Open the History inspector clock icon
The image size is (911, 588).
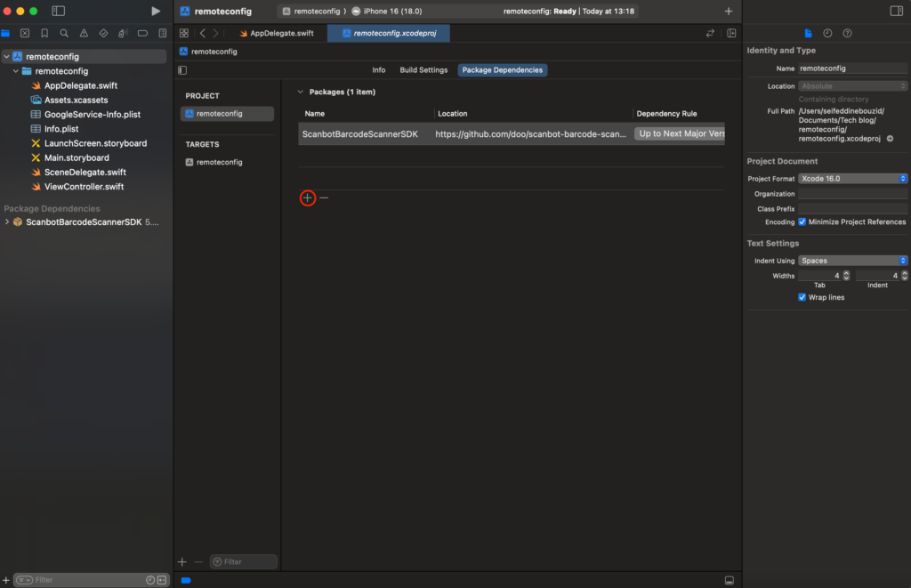coord(826,32)
